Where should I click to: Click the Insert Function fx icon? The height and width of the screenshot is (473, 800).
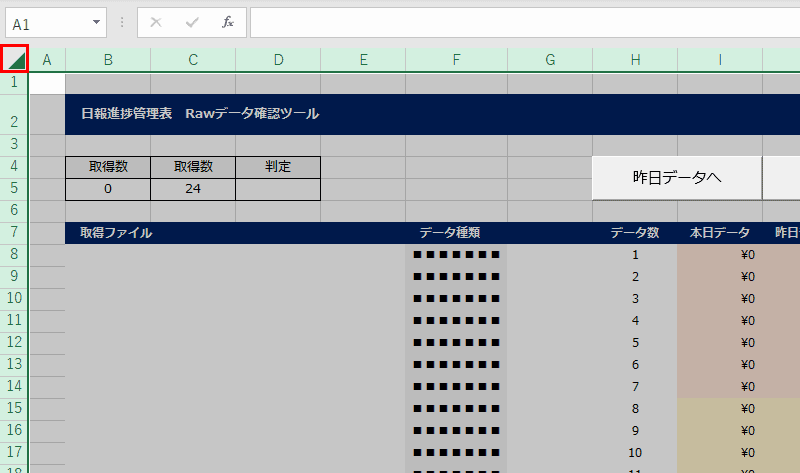pyautogui.click(x=227, y=22)
